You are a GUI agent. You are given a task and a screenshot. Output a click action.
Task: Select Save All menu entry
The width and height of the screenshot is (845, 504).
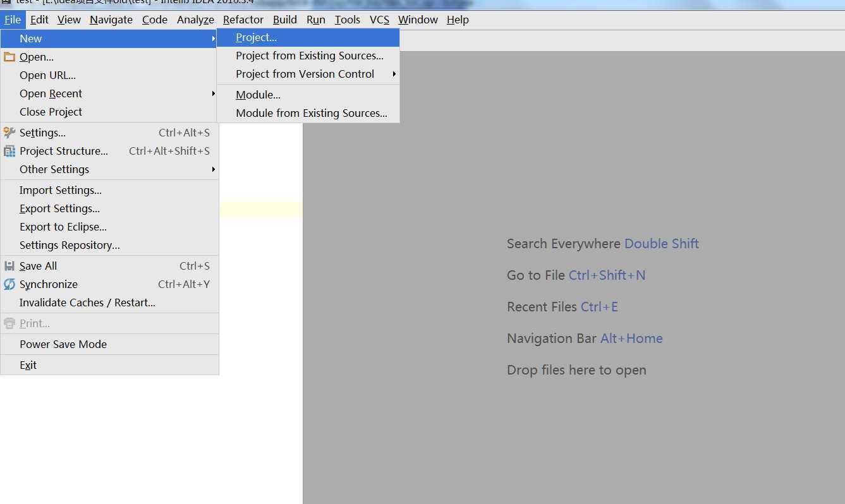tap(109, 266)
